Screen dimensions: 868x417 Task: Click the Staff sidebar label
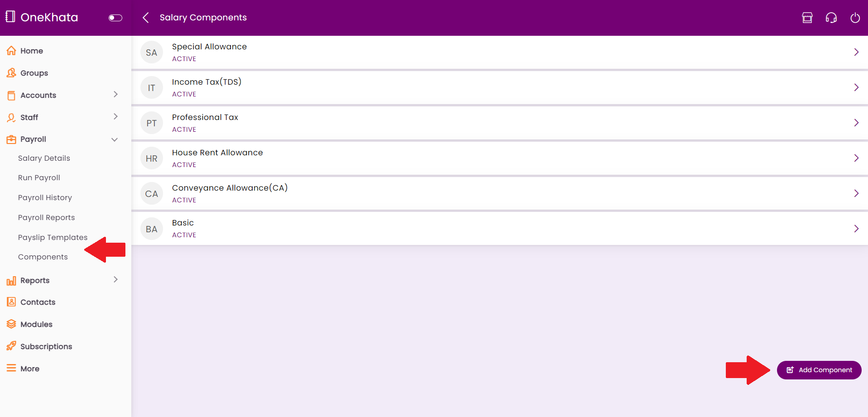coord(29,117)
